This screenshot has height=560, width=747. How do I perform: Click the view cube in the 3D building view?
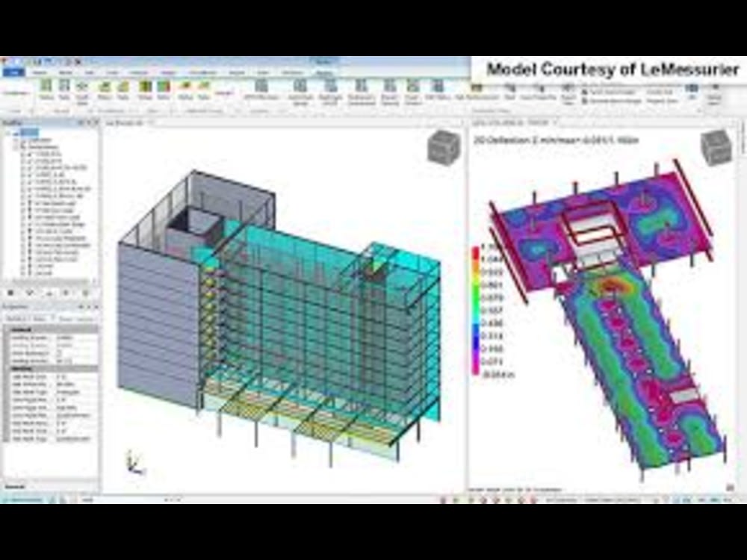[x=444, y=146]
